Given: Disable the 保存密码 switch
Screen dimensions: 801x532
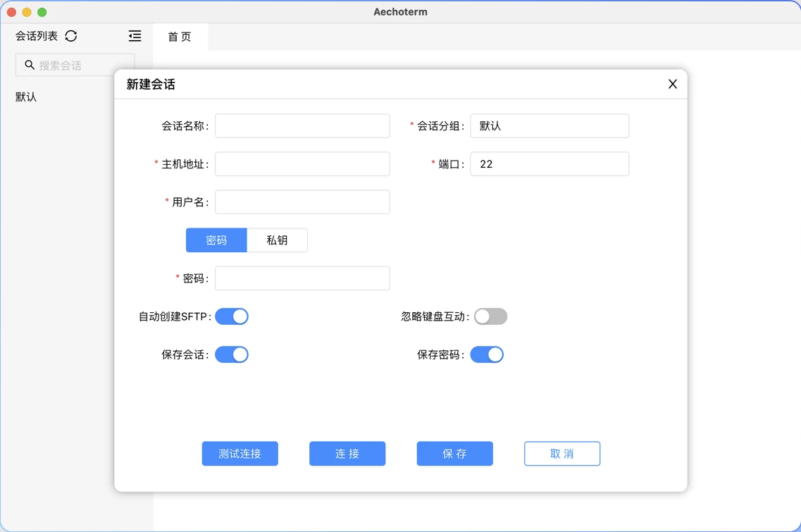Looking at the screenshot, I should [x=487, y=354].
